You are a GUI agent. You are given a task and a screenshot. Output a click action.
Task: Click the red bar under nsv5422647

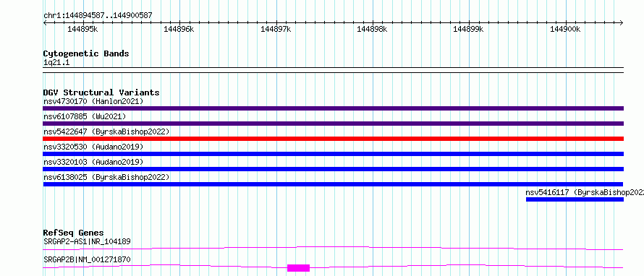(x=333, y=139)
